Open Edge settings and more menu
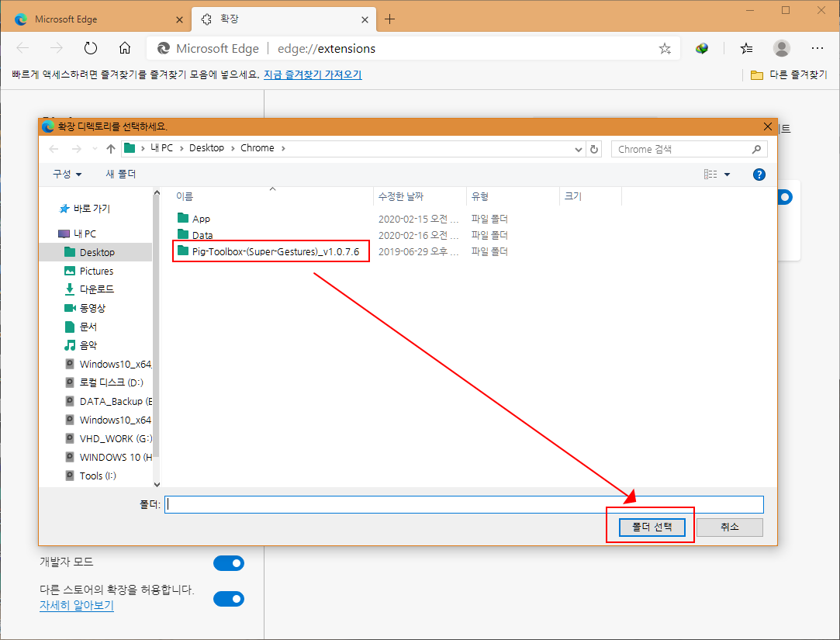The image size is (840, 640). coord(817,48)
